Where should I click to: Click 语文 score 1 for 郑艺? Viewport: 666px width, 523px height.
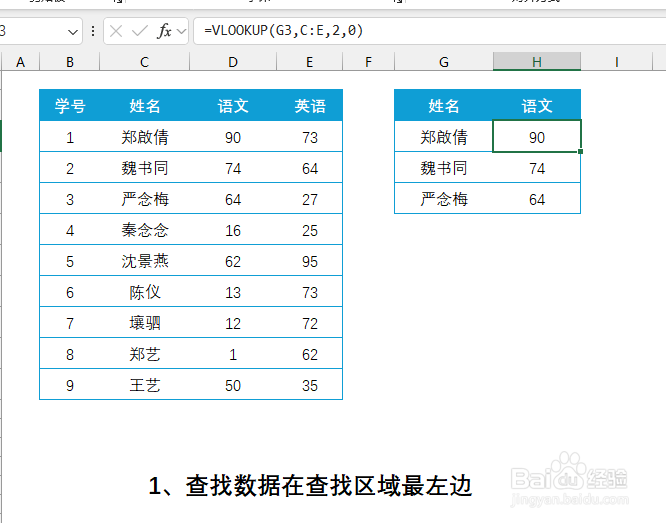point(233,354)
